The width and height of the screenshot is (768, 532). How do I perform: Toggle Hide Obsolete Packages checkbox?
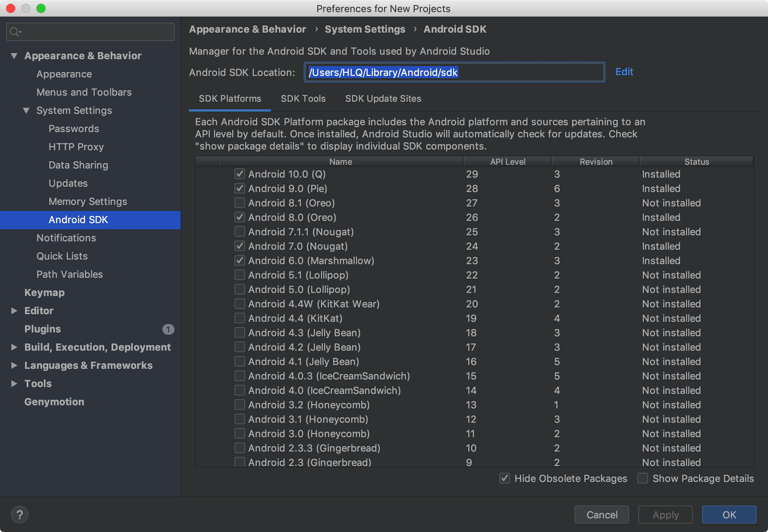[505, 478]
